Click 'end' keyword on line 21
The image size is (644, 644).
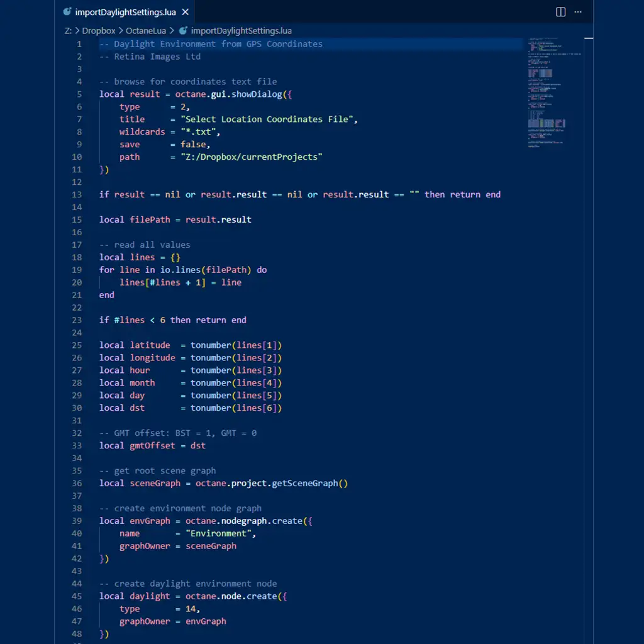tap(106, 295)
